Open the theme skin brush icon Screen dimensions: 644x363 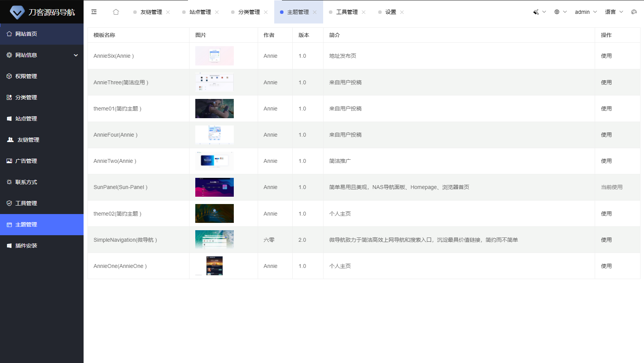coord(536,12)
